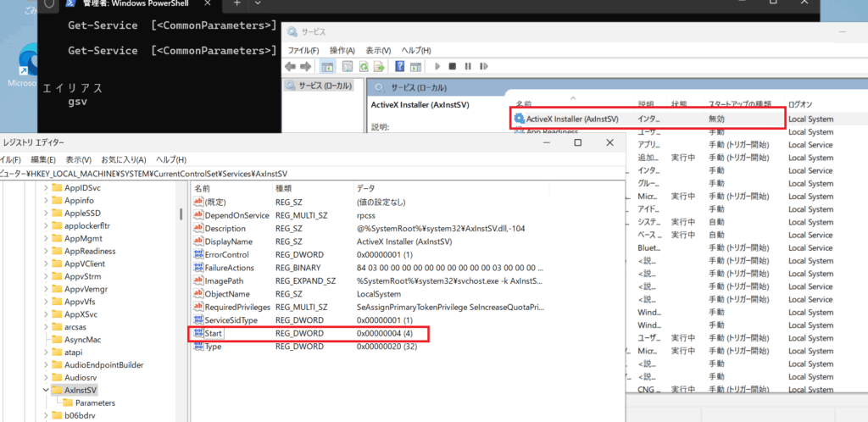This screenshot has height=422, width=868.
Task: Open the 操作(A) menu in Services
Action: point(342,50)
